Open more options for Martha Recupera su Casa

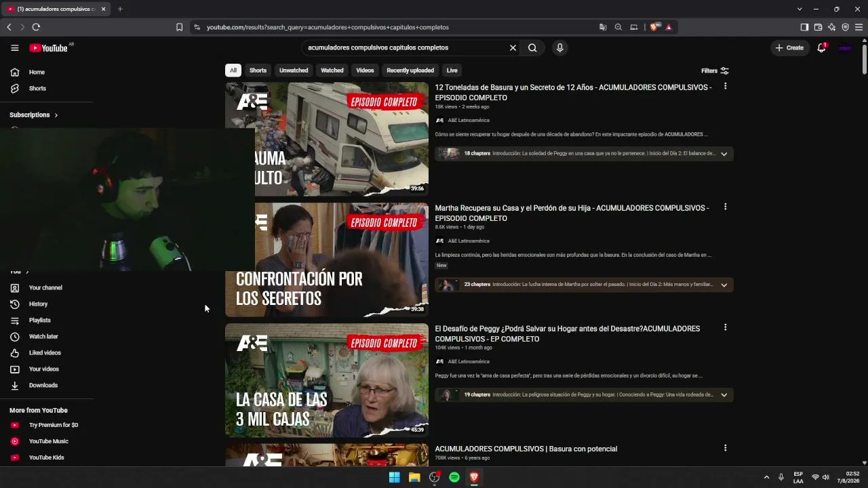point(725,207)
